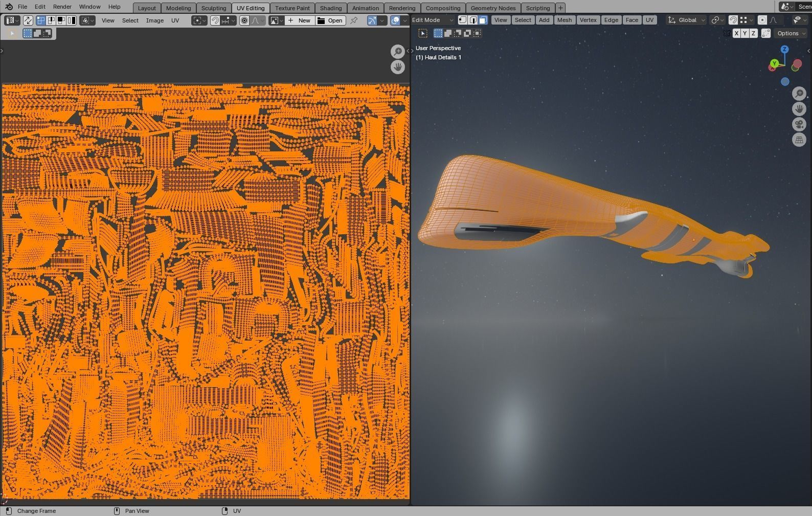Open the UV editor Select menu

coord(130,20)
